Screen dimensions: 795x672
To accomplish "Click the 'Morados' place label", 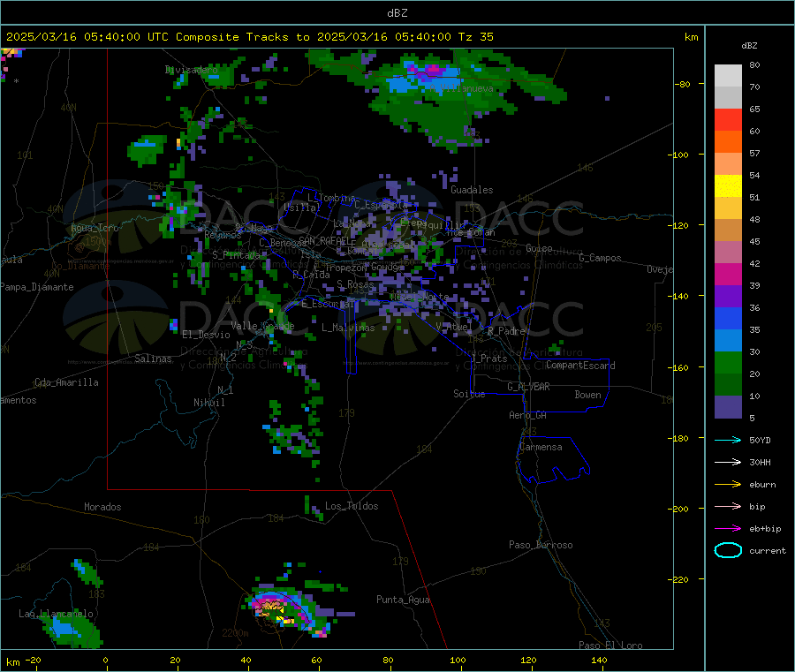I will pos(102,507).
